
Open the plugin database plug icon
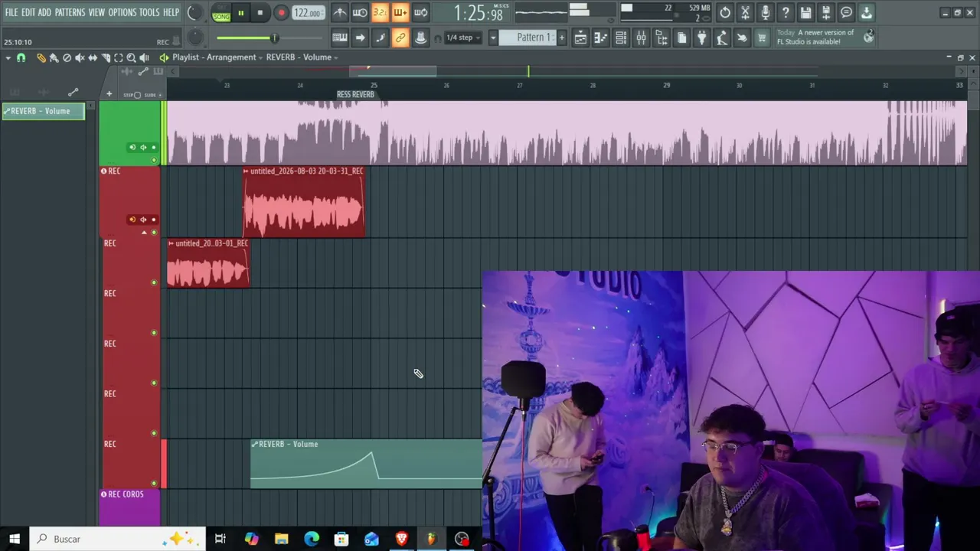tap(701, 37)
